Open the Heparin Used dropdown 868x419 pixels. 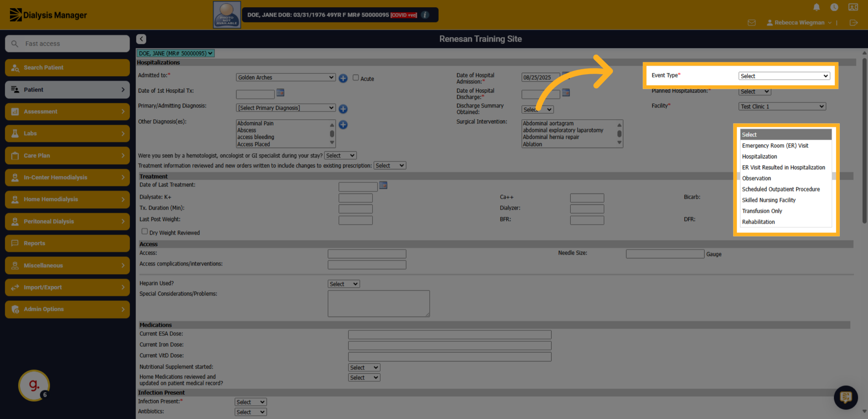click(344, 284)
